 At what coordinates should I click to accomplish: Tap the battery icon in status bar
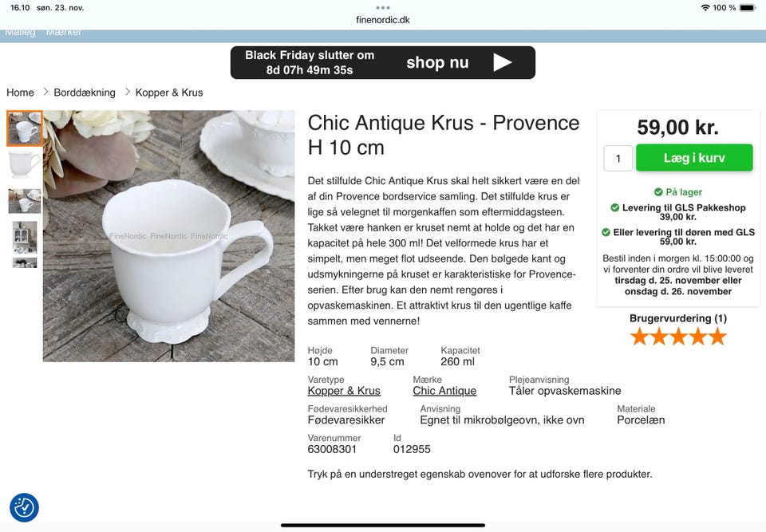point(747,7)
